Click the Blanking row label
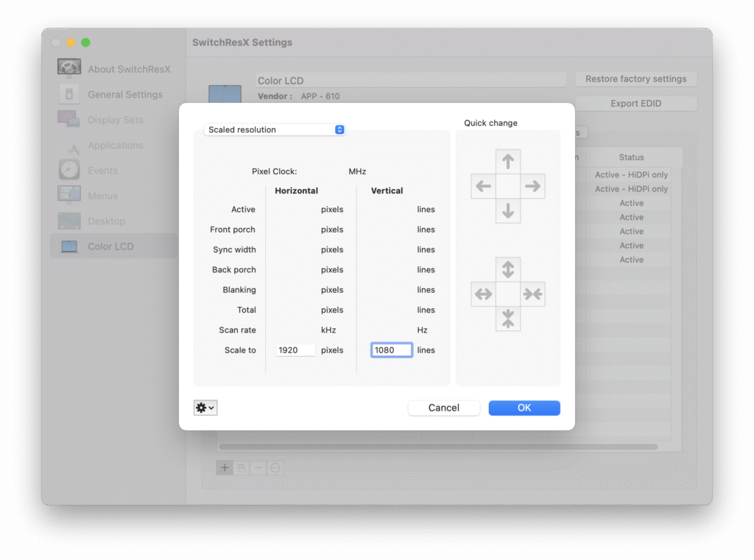Viewport: 754px width, 560px height. 239,290
